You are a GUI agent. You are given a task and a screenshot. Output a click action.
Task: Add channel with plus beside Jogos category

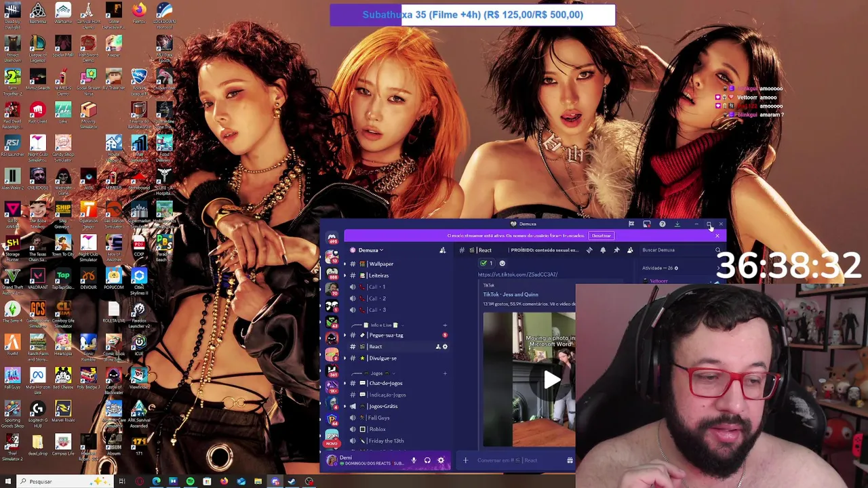tap(445, 373)
